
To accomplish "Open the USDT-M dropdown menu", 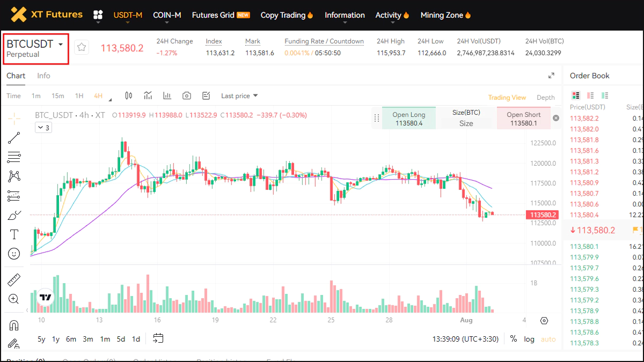I will [x=128, y=15].
